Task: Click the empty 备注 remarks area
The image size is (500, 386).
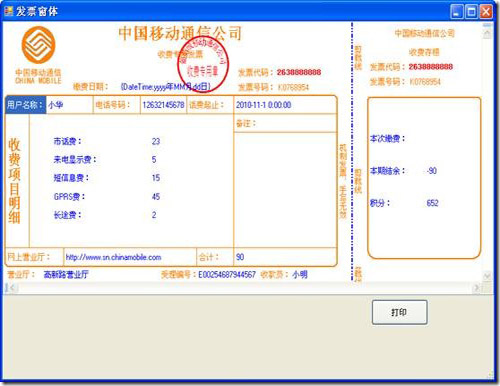Action: coord(285,190)
